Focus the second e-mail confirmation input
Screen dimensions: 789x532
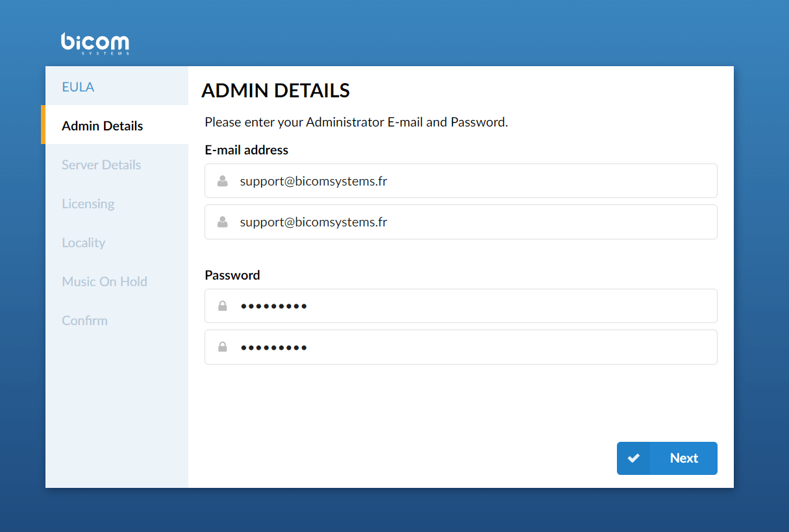461,222
